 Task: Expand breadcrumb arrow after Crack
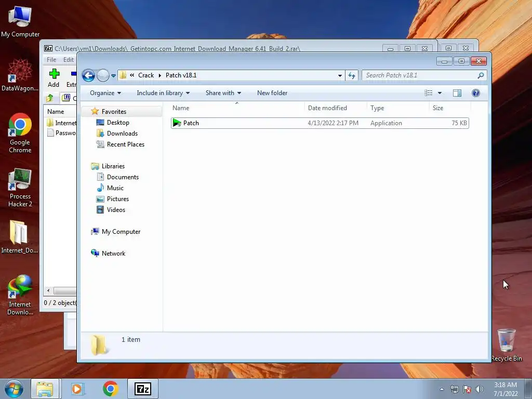160,75
